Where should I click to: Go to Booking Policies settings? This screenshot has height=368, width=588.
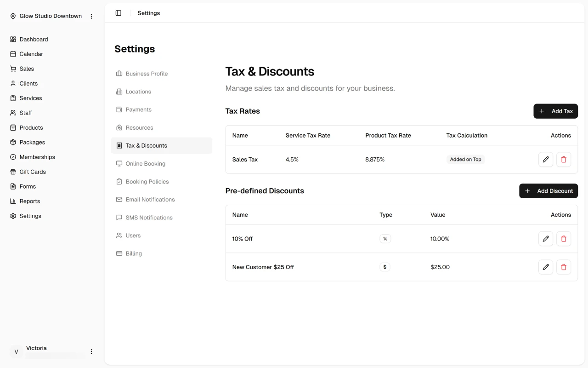[162, 181]
